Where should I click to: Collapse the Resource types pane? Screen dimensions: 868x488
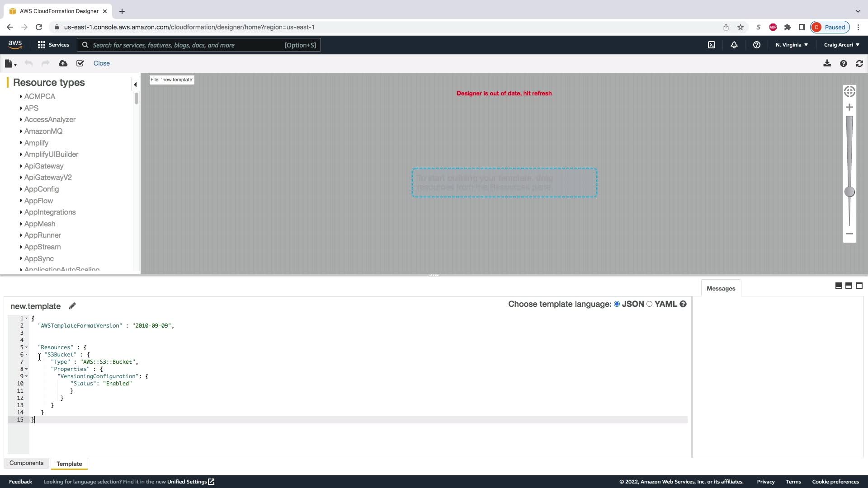coord(135,84)
